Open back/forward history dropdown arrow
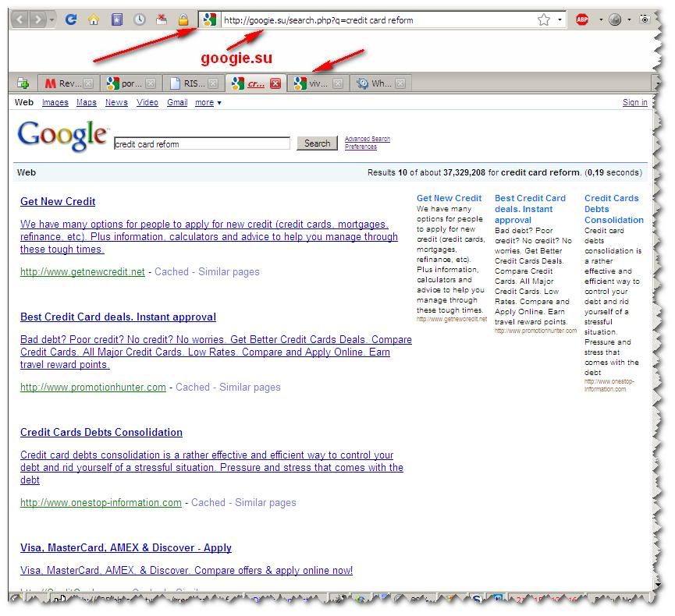This screenshot has width=675, height=616. coord(52,19)
